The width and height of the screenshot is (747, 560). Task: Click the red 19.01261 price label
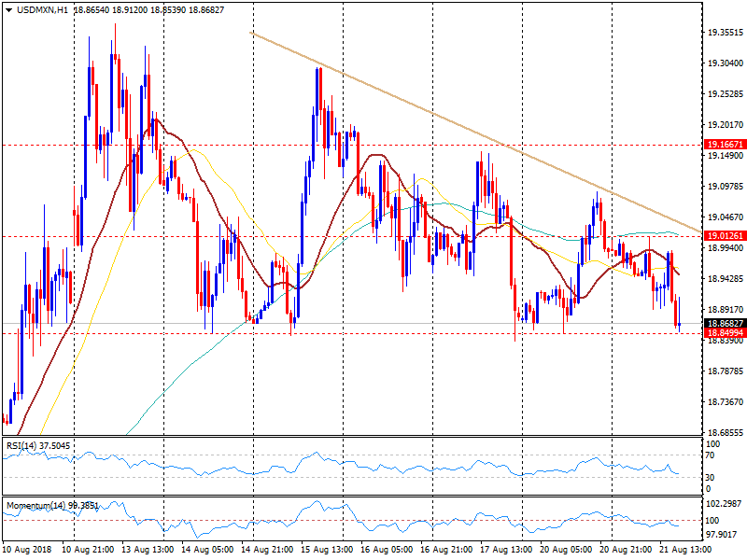click(725, 236)
